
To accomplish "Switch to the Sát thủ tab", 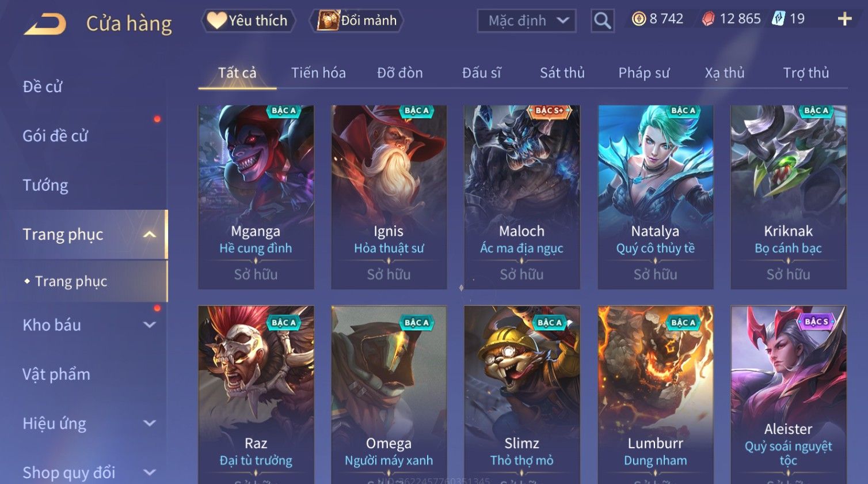I will tap(562, 73).
